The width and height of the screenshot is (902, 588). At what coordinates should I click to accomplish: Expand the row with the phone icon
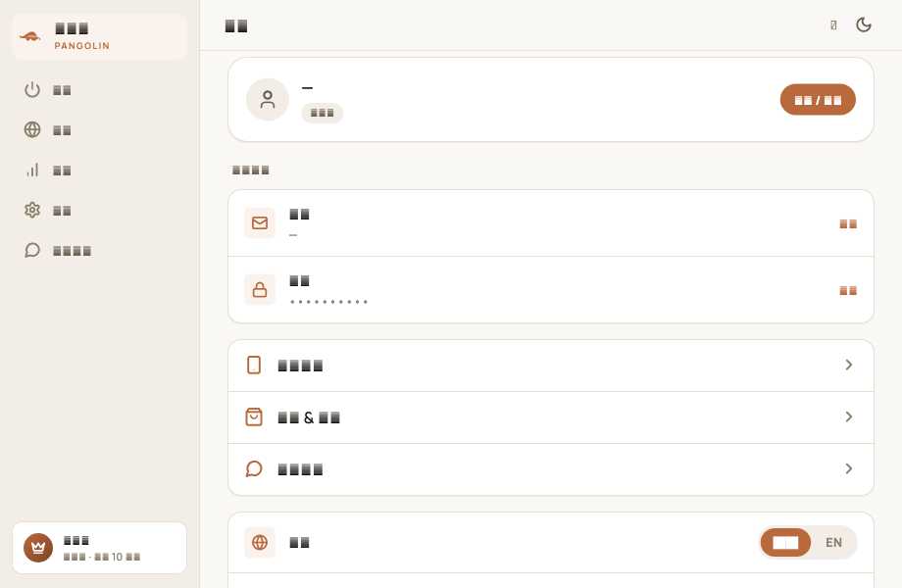[x=551, y=366]
